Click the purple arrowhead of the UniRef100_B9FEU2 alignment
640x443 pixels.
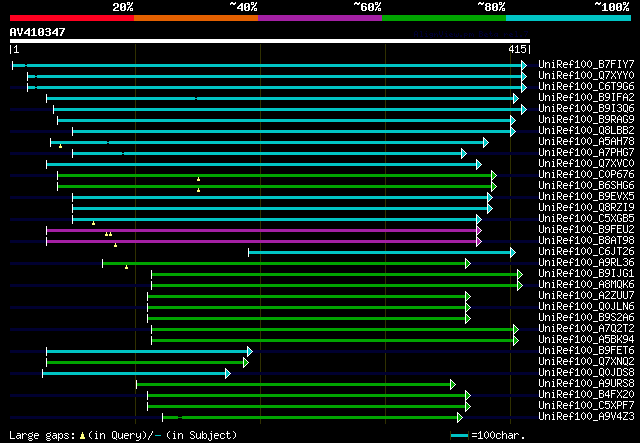coord(479,231)
